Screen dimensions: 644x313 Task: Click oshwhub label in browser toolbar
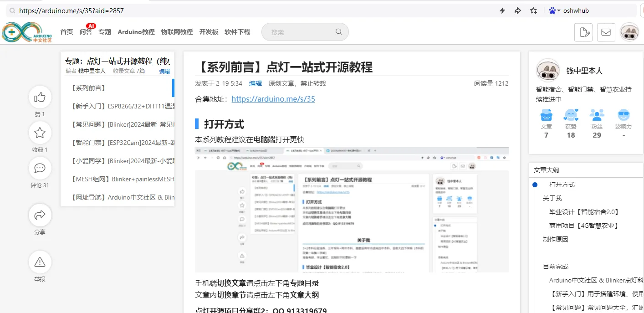576,10
